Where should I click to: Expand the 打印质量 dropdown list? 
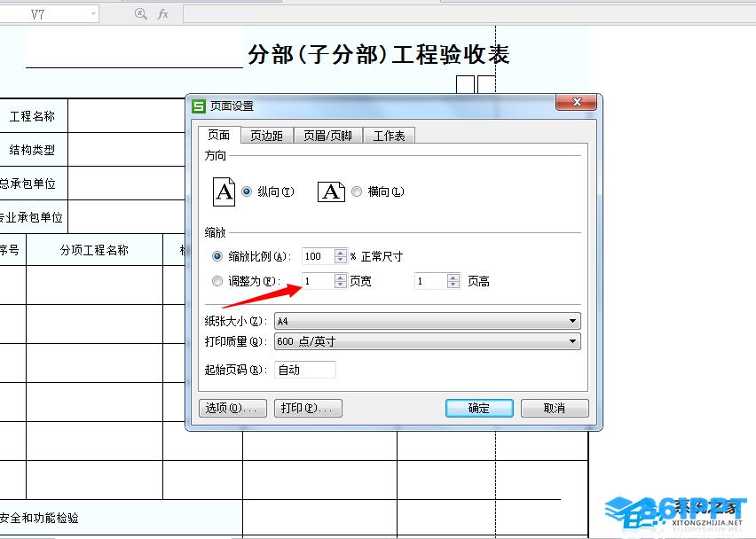(573, 341)
